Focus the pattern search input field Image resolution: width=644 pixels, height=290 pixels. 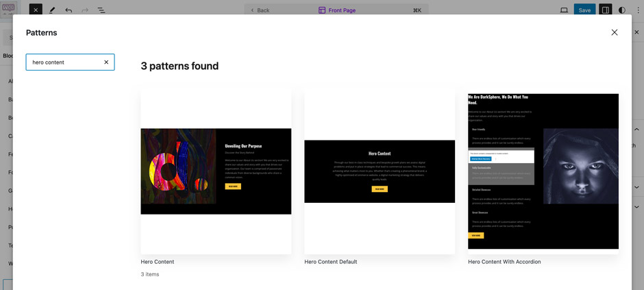coord(64,62)
